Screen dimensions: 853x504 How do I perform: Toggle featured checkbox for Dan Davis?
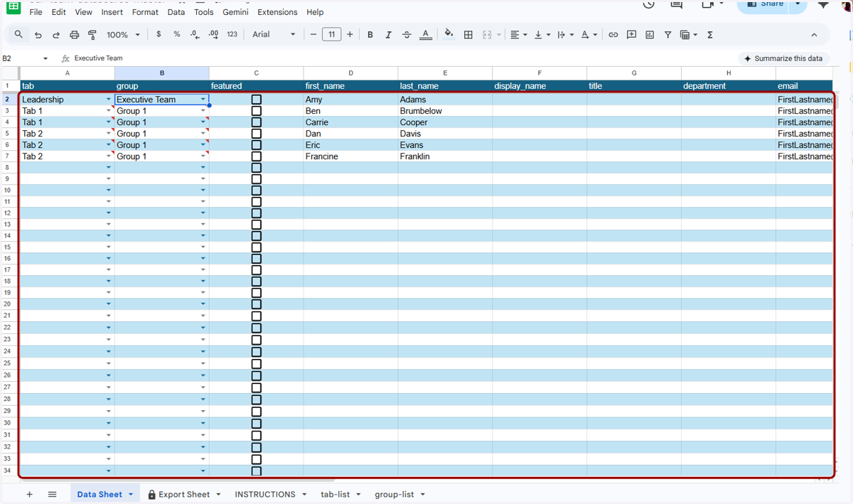tap(257, 134)
